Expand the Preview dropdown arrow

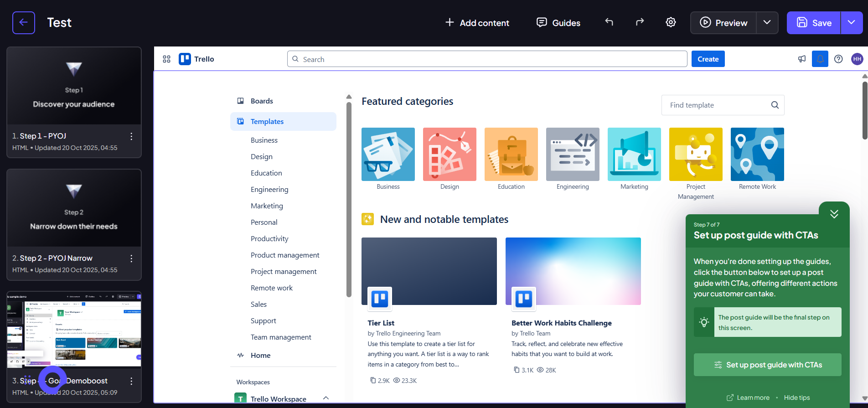pos(767,23)
